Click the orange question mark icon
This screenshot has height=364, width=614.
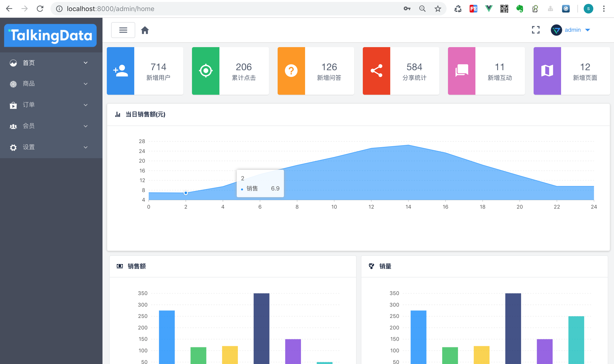(291, 71)
